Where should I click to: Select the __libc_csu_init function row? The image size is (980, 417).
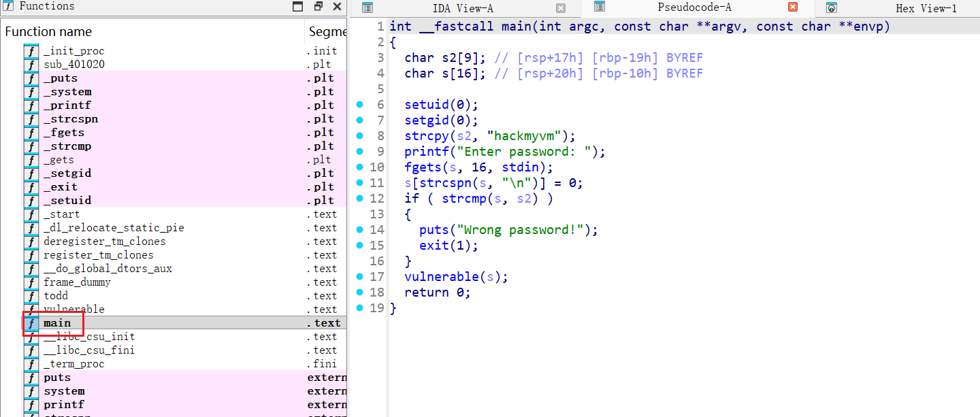pyautogui.click(x=184, y=337)
